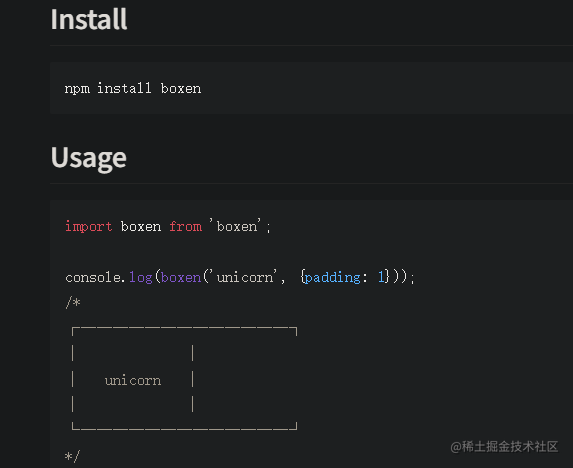Click the purple log method
Screen dimensions: 573x468
pyautogui.click(x=141, y=278)
